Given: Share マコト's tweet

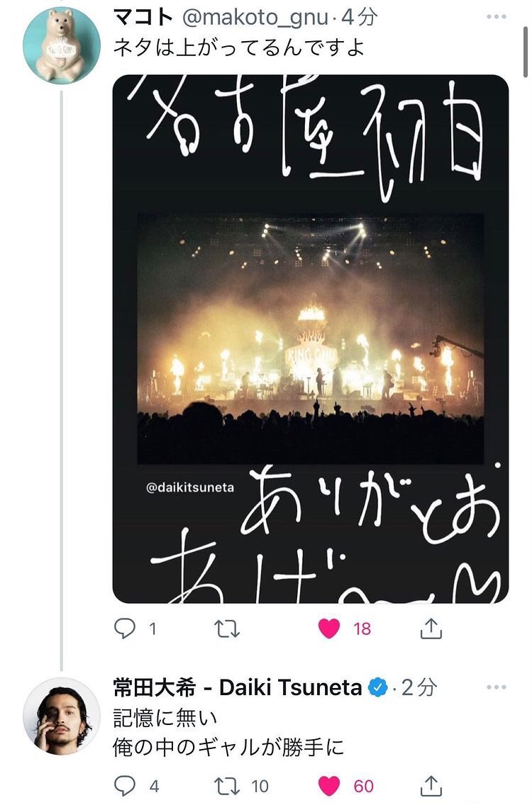Looking at the screenshot, I should click(x=431, y=628).
